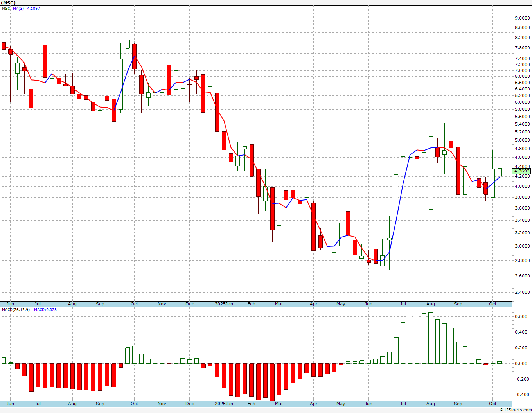The image size is (532, 413).
Task: Click May on the price chart date axis
Action: tap(341, 304)
